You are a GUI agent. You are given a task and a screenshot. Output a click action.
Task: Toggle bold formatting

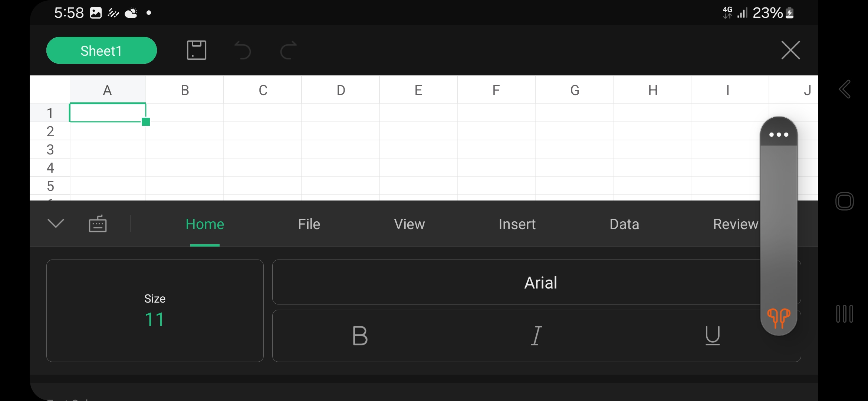point(360,336)
